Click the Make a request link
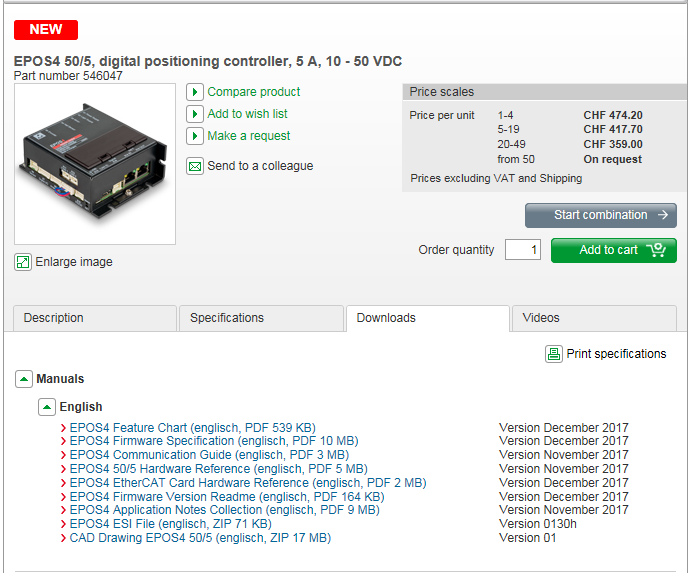Viewport: 688px width, 573px height. pyautogui.click(x=249, y=136)
